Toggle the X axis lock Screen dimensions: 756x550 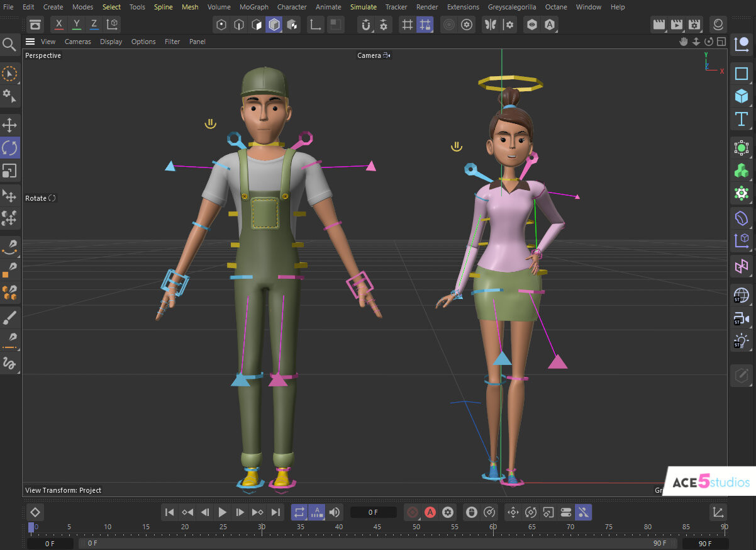[59, 25]
